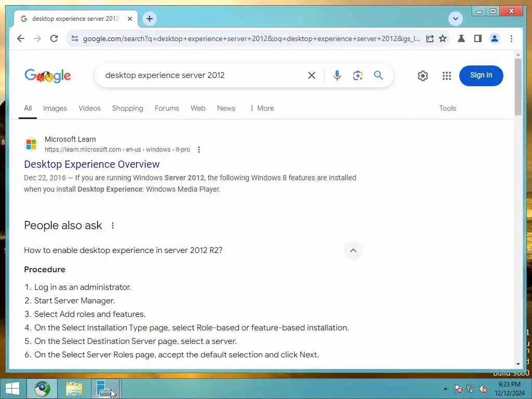Go back using the browser back arrow
The width and height of the screenshot is (532, 399).
click(x=21, y=38)
